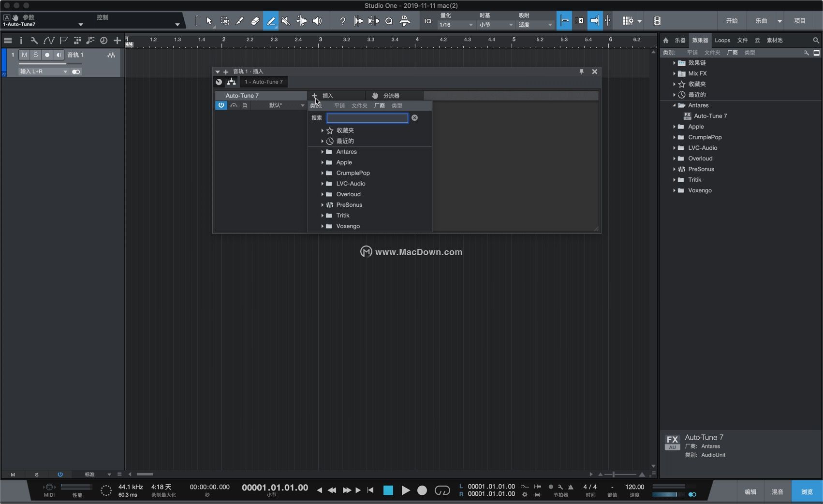
Task: Click the IQ quantize panel icon
Action: pos(428,21)
